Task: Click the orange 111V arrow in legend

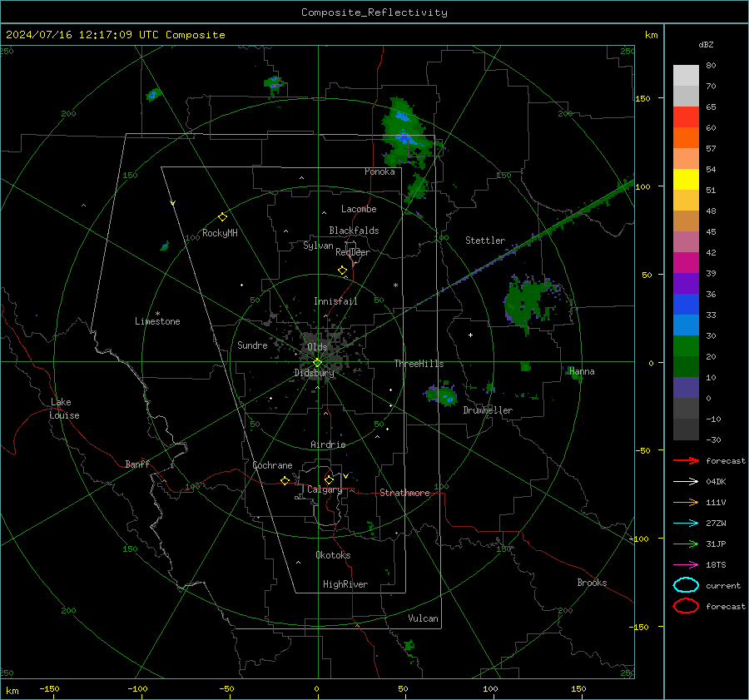Action: point(686,502)
